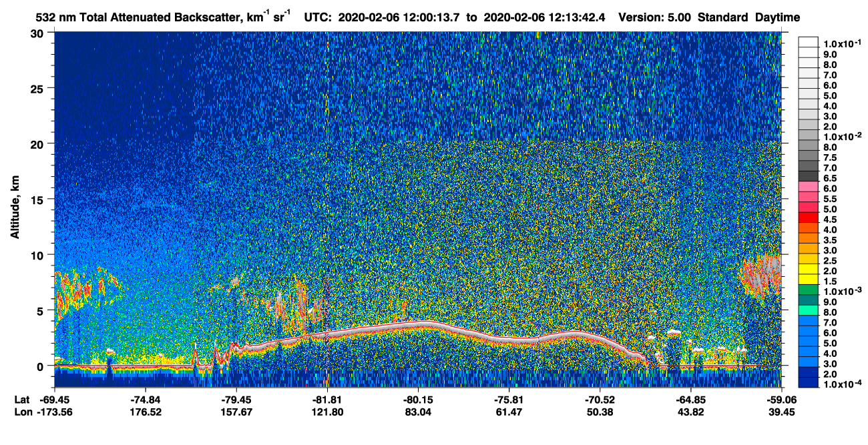The image size is (868, 445).
Task: Click latitude value -70.52
Action: pyautogui.click(x=600, y=400)
